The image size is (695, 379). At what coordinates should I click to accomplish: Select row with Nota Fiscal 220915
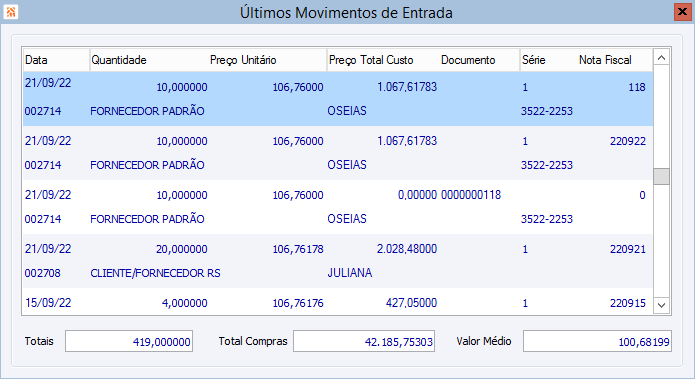point(338,302)
